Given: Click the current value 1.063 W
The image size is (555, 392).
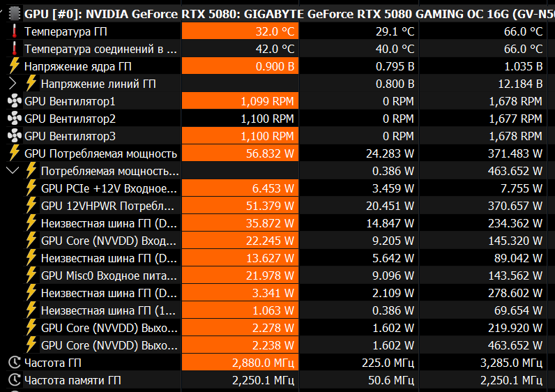Looking at the screenshot, I should click(x=273, y=310).
